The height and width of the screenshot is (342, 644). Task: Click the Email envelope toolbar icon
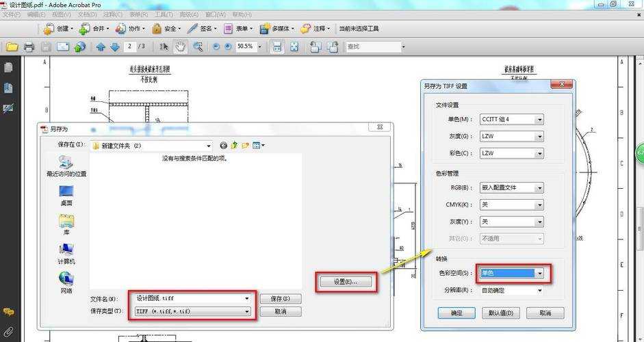63,47
